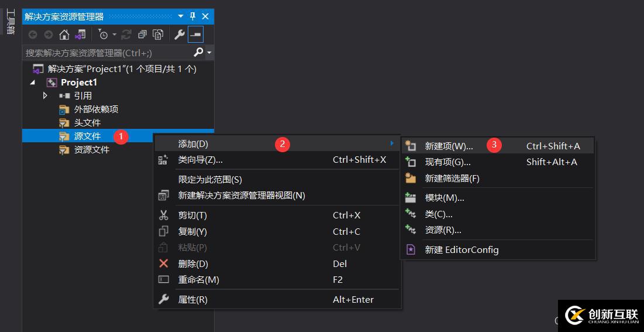This screenshot has width=644, height=332.
Task: Click the greyed-out 粘贴(P) entry
Action: 277,248
